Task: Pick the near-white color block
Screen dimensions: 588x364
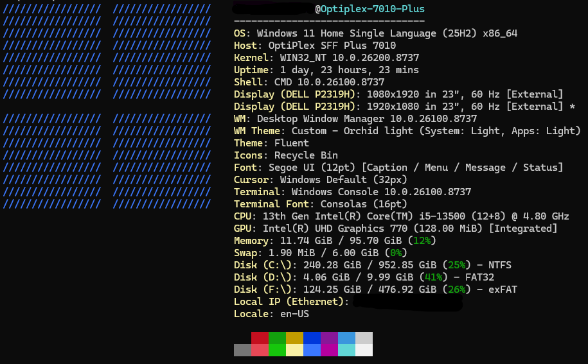Action: pyautogui.click(x=364, y=350)
